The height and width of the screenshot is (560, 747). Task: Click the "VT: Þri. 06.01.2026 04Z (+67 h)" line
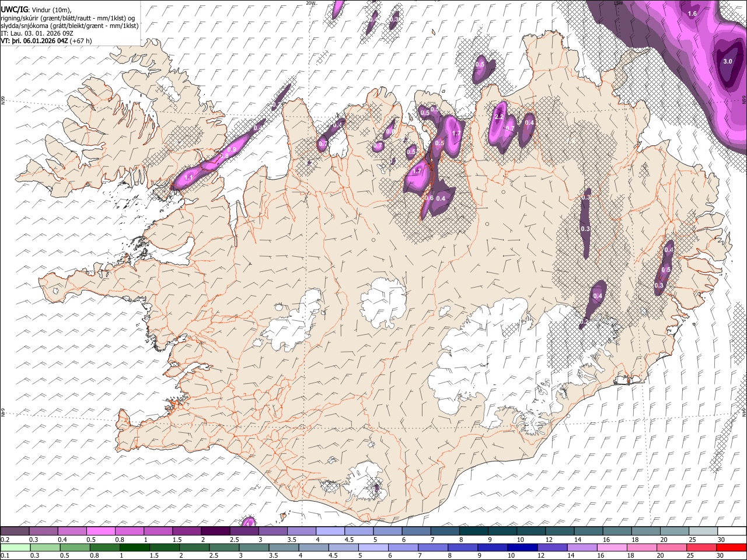pos(46,41)
